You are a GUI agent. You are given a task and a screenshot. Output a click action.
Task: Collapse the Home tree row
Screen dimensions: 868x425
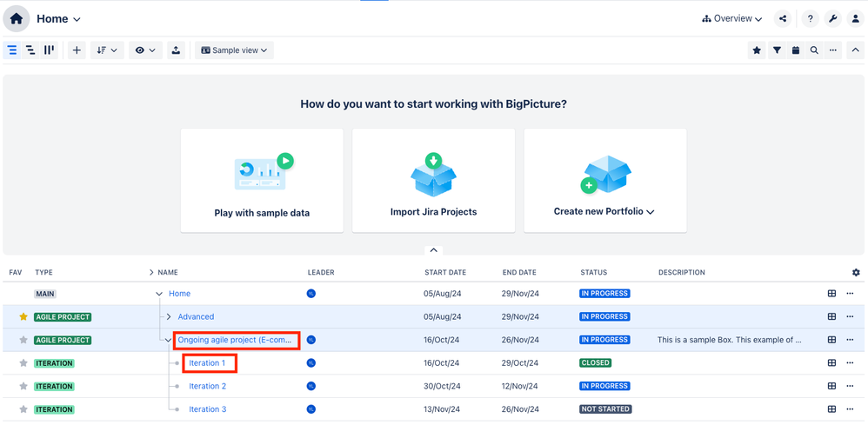coord(159,294)
